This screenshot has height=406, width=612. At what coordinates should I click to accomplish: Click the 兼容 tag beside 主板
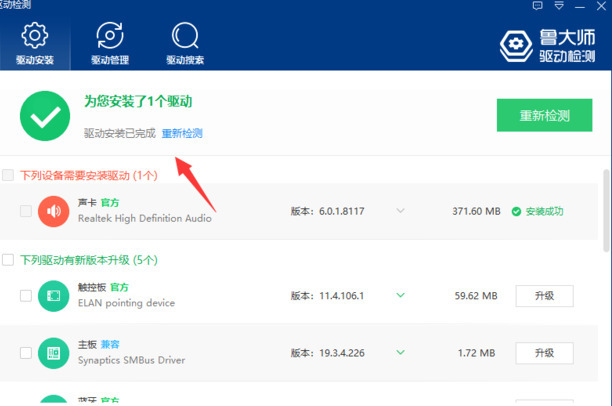coord(110,344)
